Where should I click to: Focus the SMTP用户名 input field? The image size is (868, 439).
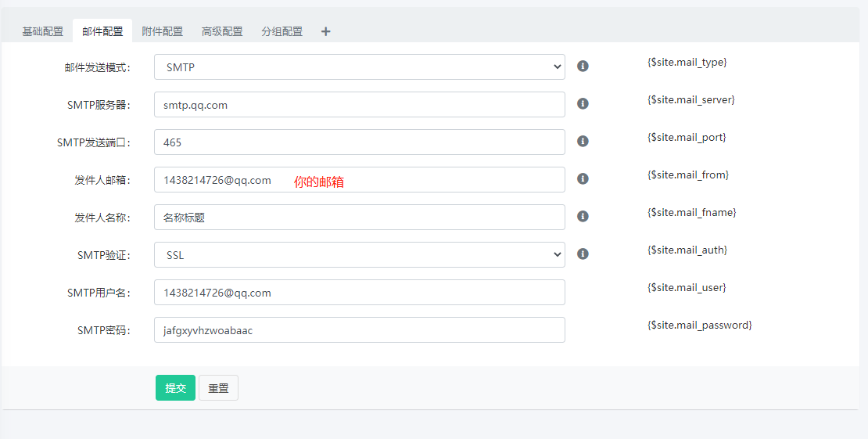point(359,293)
